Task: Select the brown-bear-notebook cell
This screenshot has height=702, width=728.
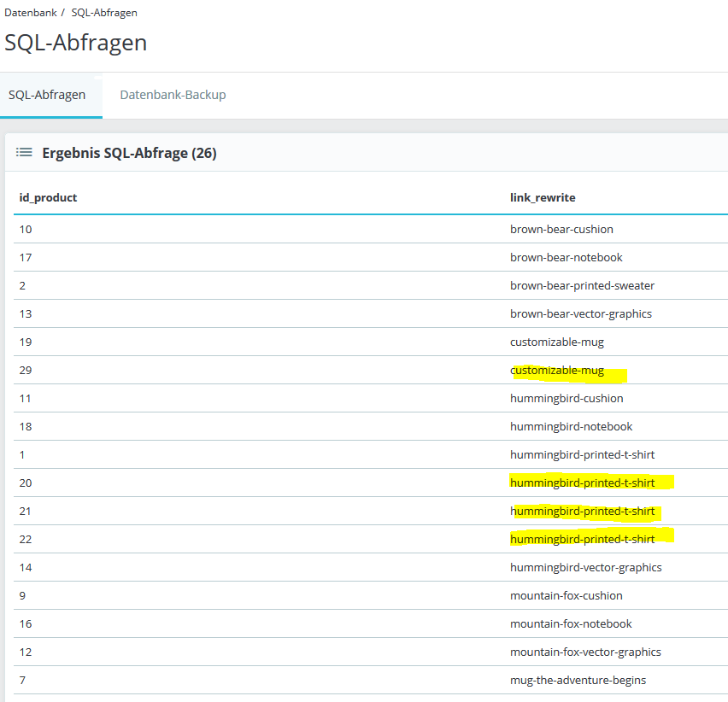Action: point(566,258)
